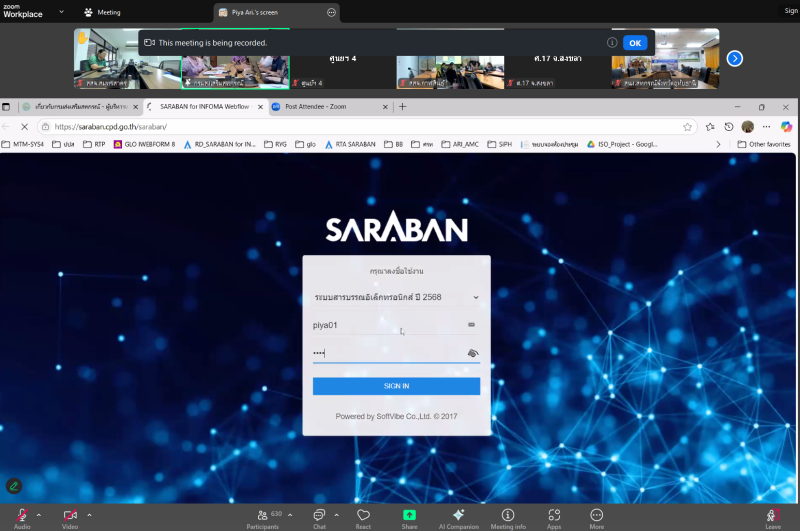Unmute the microphone Audio icon
The image size is (800, 531).
click(20, 514)
